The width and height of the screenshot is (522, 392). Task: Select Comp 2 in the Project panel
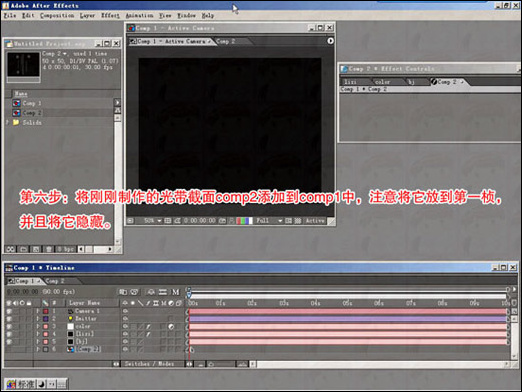point(32,113)
